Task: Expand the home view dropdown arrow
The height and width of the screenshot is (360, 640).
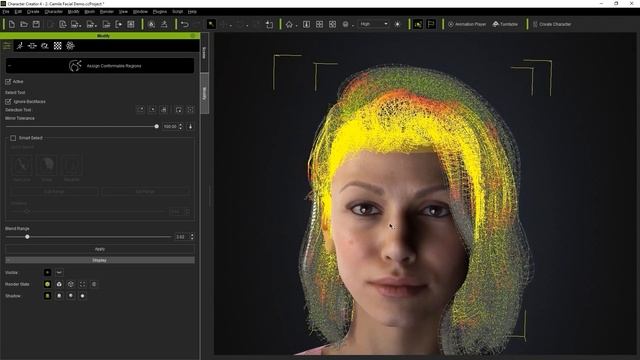Action: 296,25
